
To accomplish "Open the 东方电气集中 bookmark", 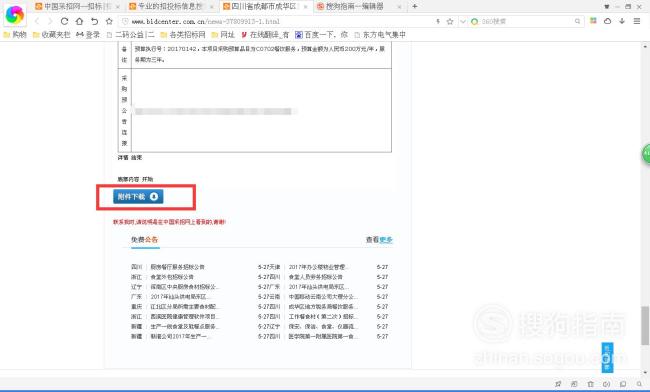I will [380, 35].
